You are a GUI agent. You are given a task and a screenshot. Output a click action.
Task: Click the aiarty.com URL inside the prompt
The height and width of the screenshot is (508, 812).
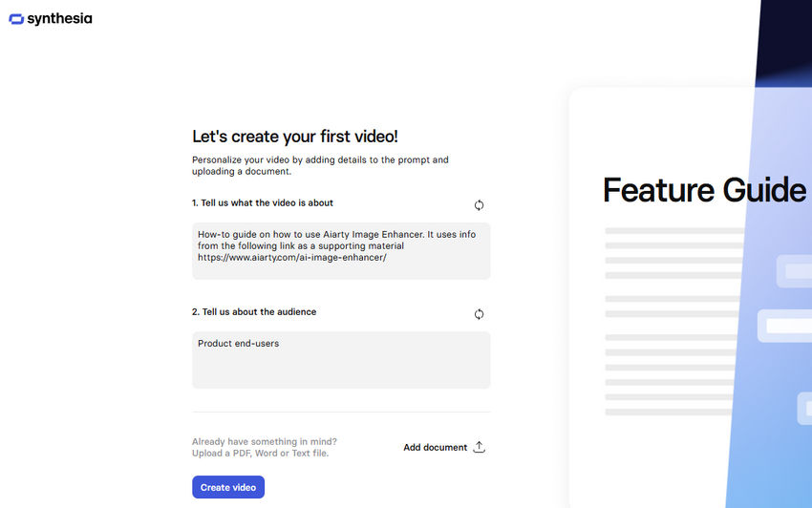tap(292, 258)
